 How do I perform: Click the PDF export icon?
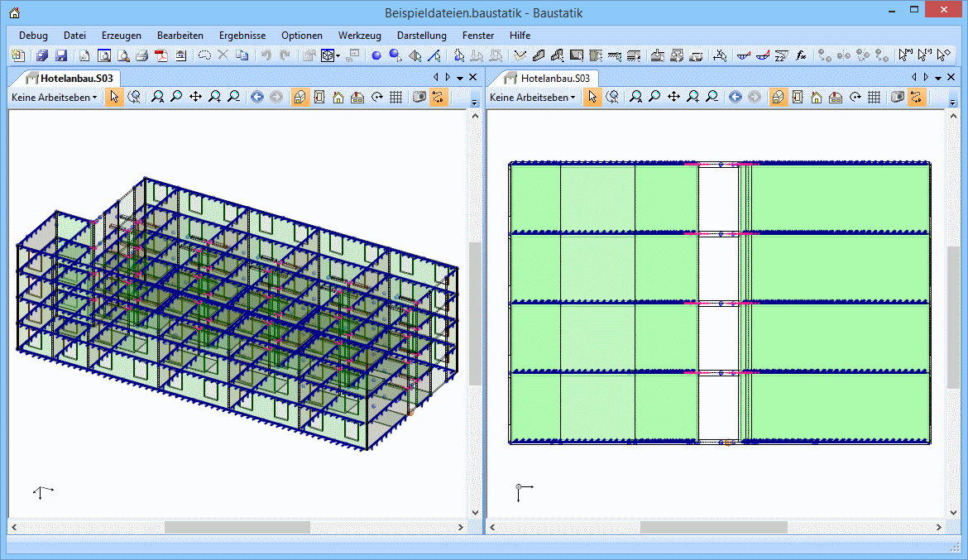[161, 55]
